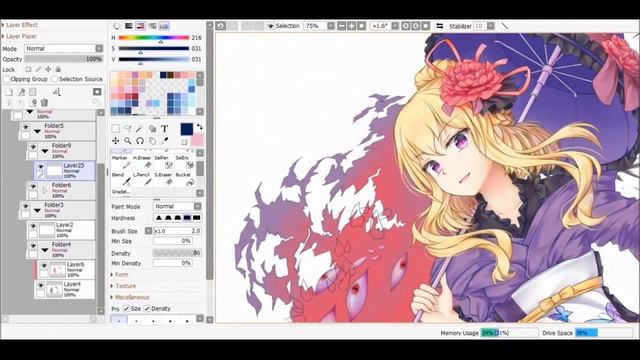The image size is (640, 360).
Task: Expand the collapsed Folder6
Action: pos(45,190)
